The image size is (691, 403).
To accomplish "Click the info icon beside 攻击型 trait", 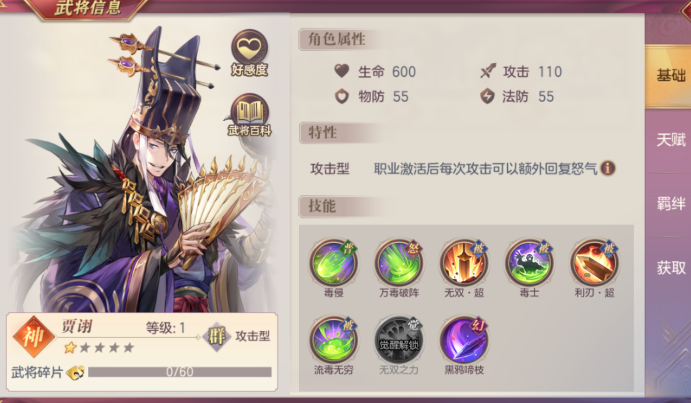I will point(608,168).
